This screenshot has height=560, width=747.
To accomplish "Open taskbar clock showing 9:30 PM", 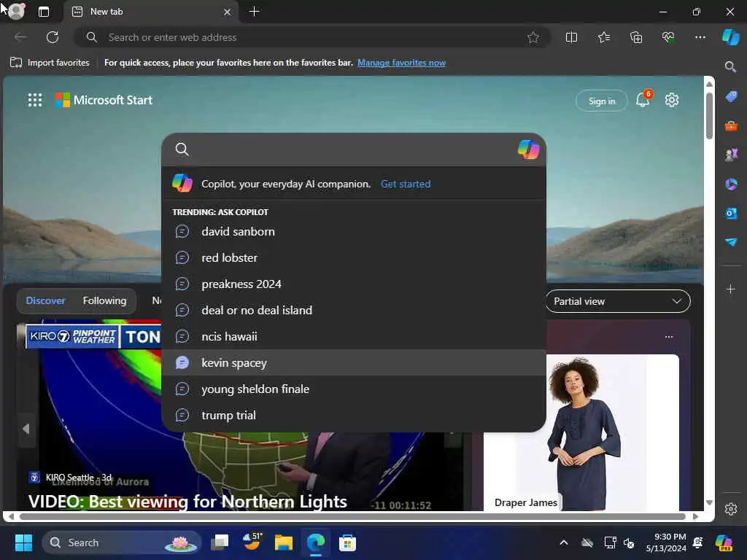I will coord(666,542).
